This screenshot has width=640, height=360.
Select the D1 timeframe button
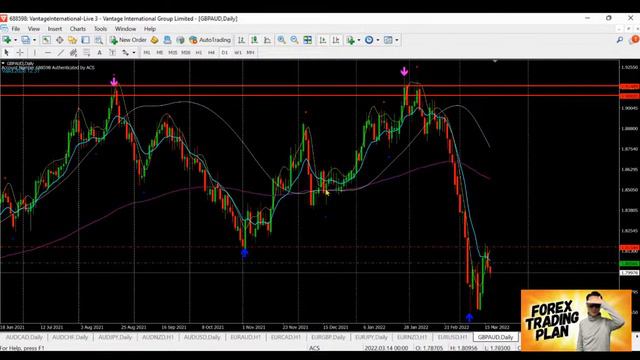click(224, 53)
